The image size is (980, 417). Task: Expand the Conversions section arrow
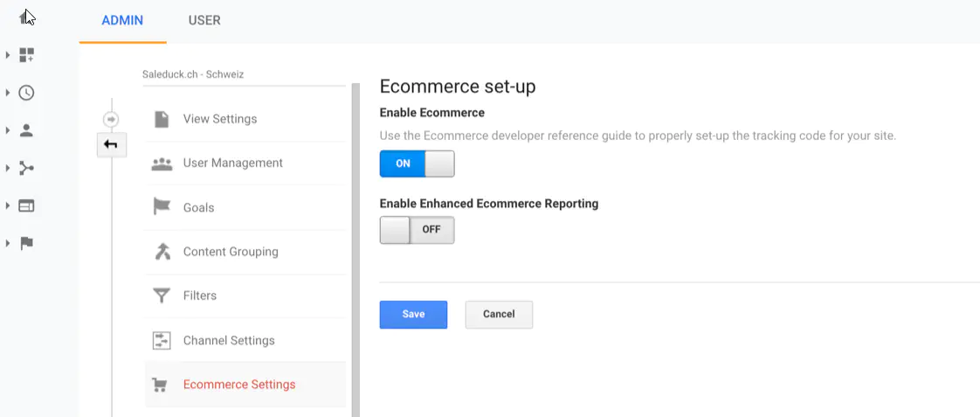coord(8,243)
